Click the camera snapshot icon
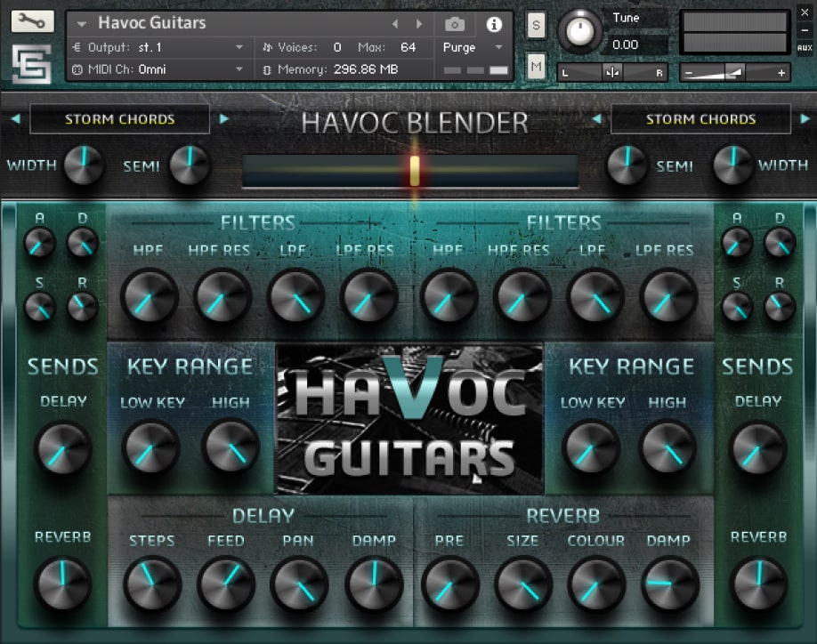 pyautogui.click(x=455, y=25)
